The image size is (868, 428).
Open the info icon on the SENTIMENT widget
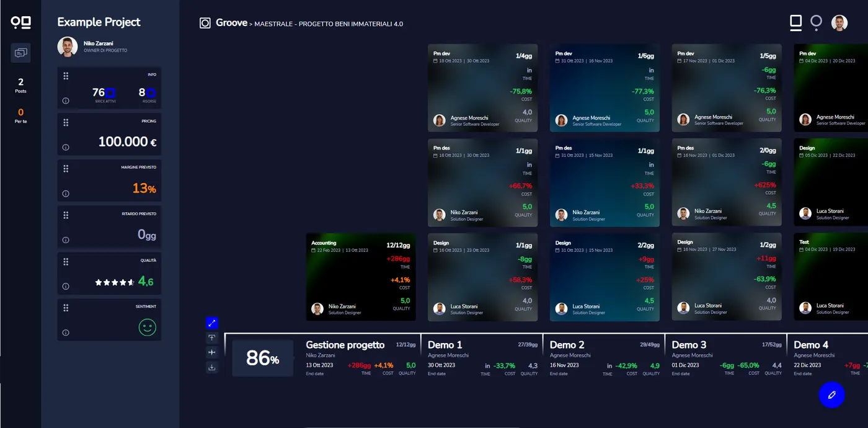(66, 332)
